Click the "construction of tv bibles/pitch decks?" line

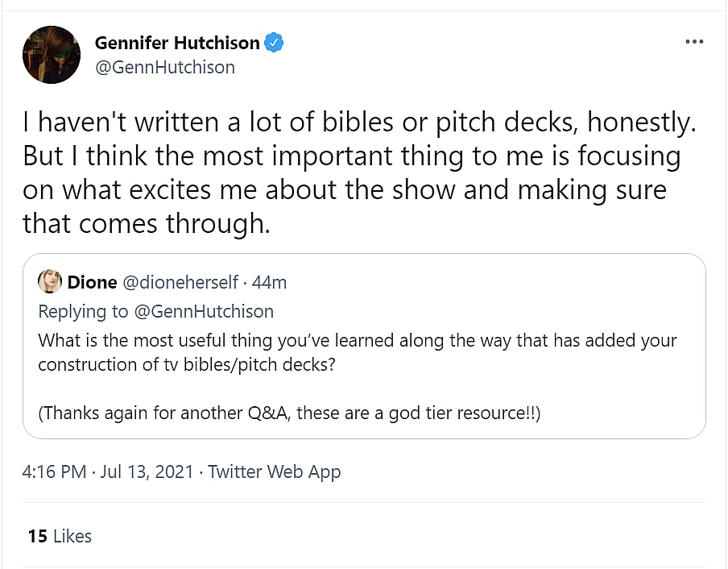click(x=186, y=364)
